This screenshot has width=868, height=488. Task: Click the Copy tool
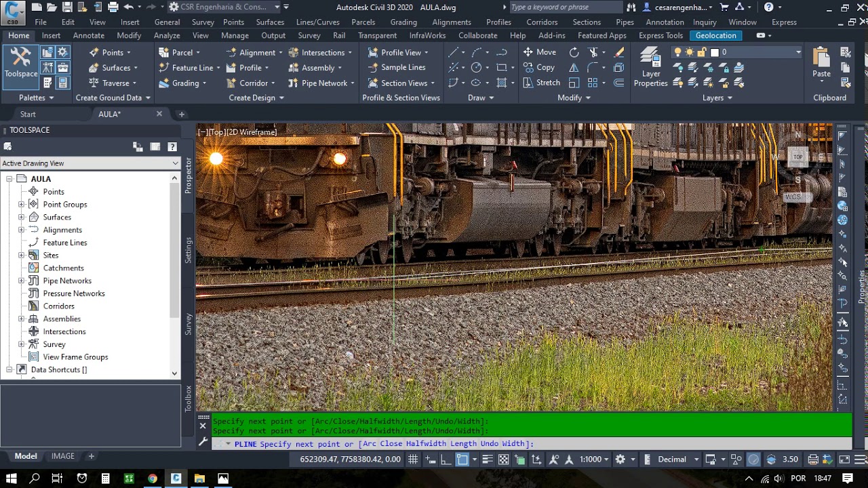[539, 67]
